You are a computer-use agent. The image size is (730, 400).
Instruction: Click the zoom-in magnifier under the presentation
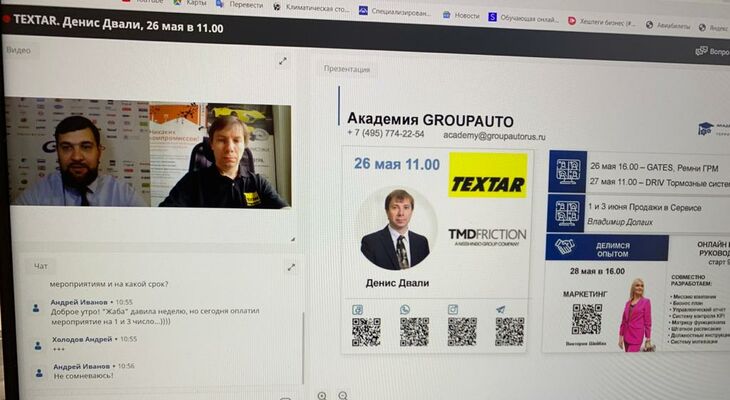[x=322, y=396]
